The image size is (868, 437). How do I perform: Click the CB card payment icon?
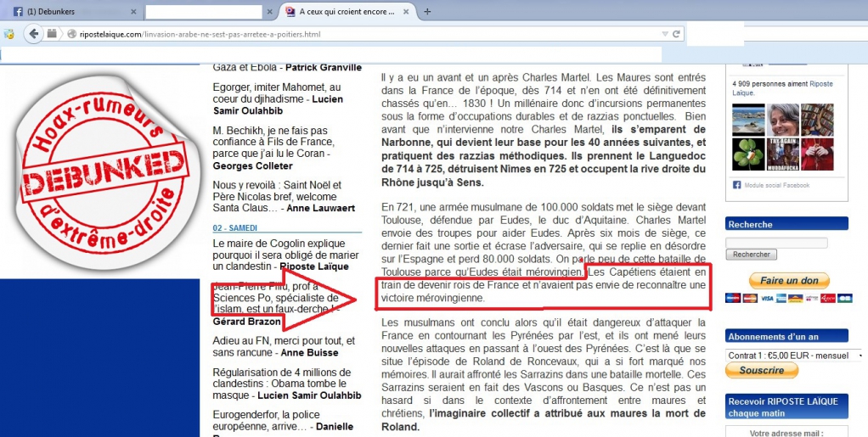845,298
